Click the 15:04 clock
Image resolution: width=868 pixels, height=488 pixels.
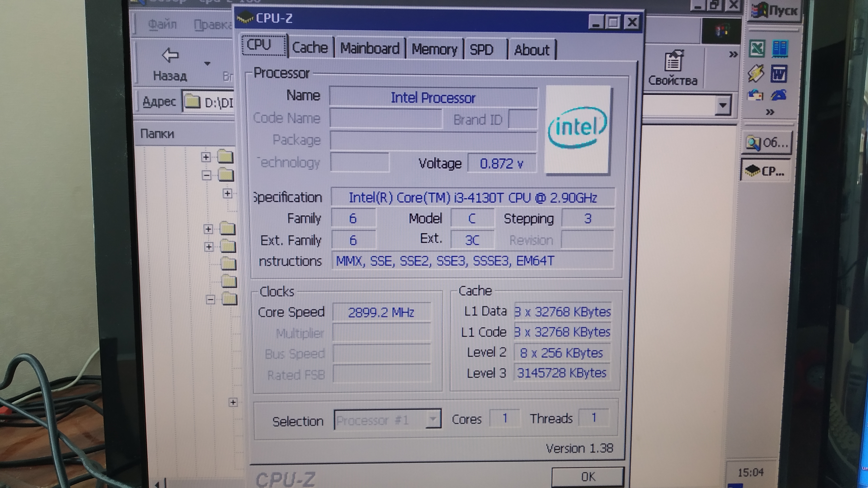[x=750, y=473]
